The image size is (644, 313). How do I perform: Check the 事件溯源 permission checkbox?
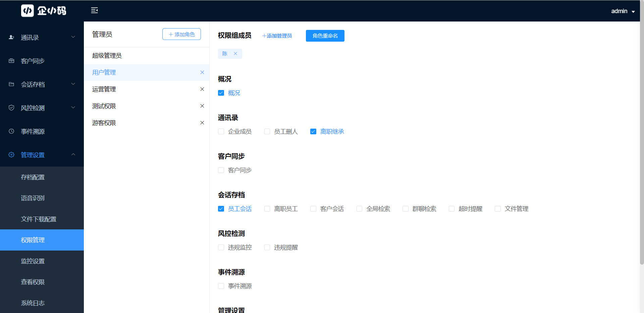pos(221,286)
